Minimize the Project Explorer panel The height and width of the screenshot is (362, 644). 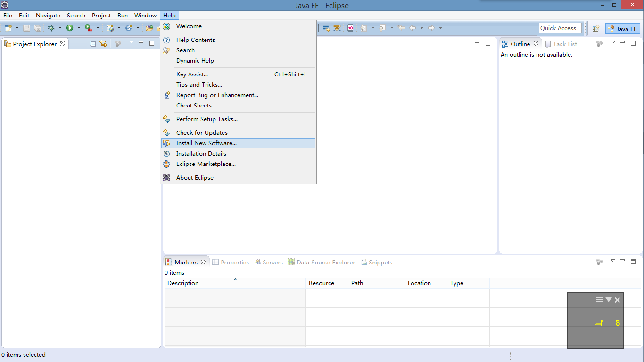pos(141,42)
